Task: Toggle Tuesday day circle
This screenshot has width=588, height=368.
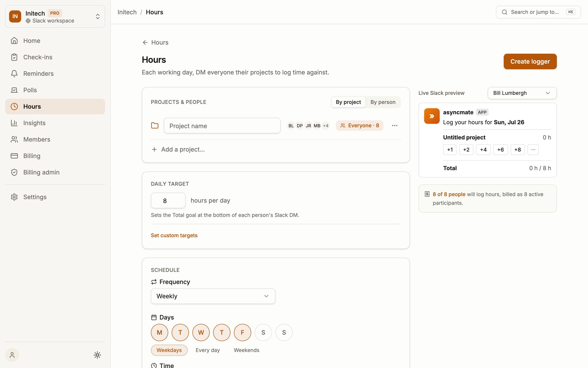Action: [x=180, y=332]
